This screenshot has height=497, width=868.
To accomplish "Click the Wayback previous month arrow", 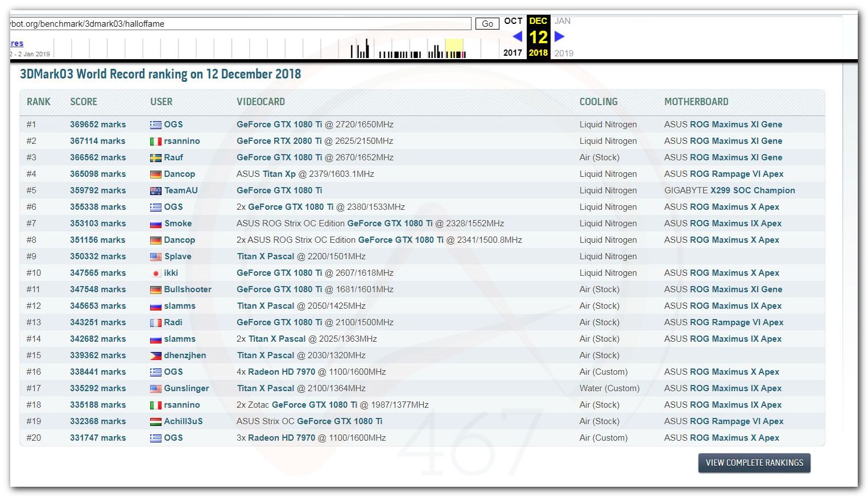I will [x=517, y=36].
